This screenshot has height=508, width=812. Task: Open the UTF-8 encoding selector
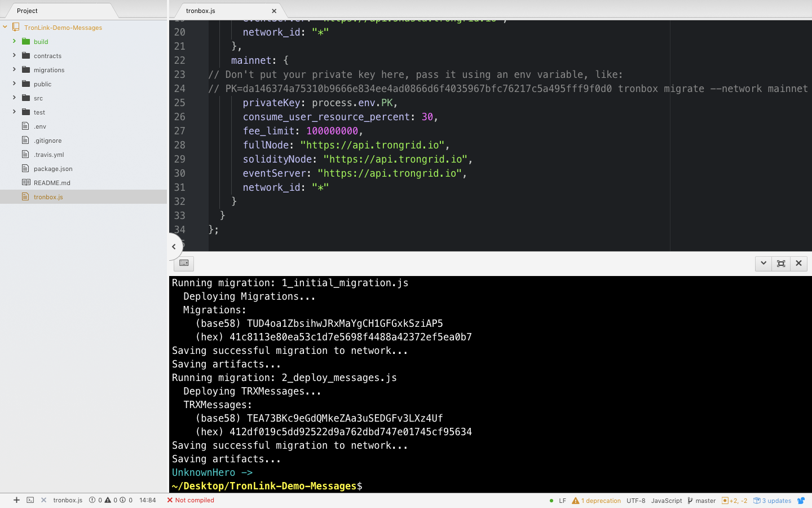coord(636,501)
